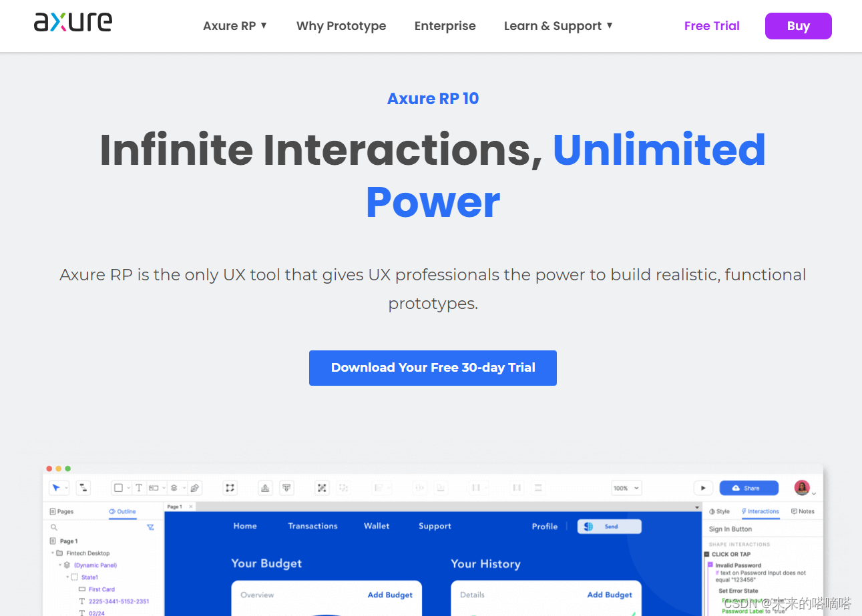Select the pen drawing tool
The height and width of the screenshot is (616, 862).
(194, 488)
